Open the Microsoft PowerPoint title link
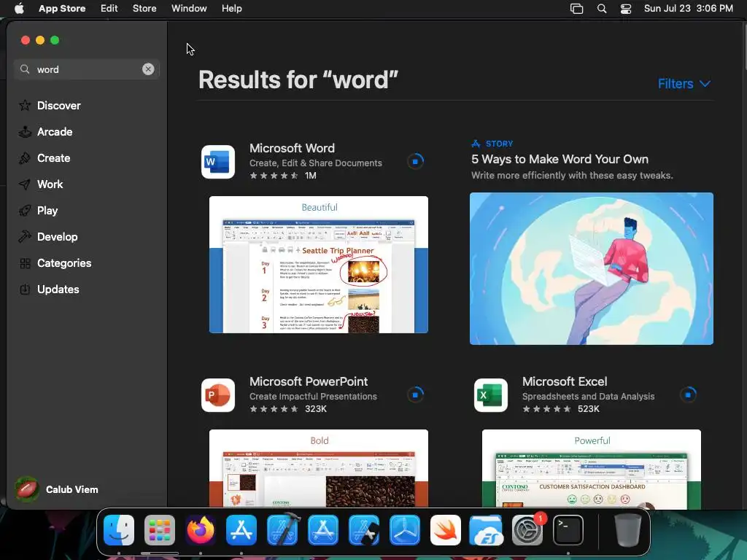Screen dimensions: 747x560 coord(309,381)
